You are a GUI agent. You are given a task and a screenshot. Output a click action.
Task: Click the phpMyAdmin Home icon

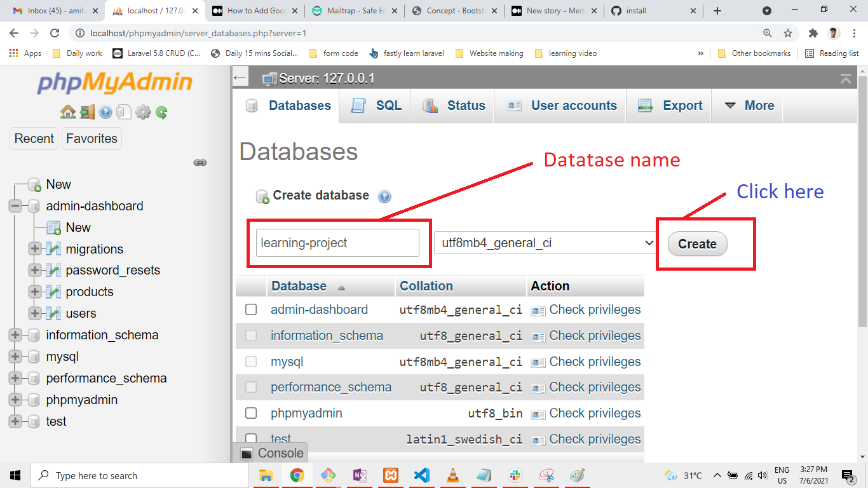pyautogui.click(x=67, y=112)
